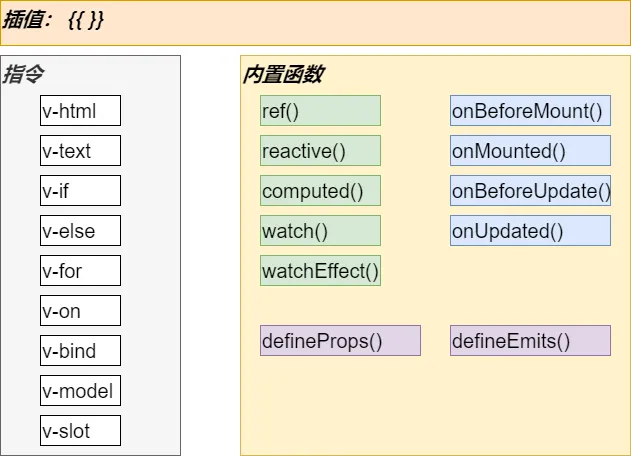The height and width of the screenshot is (456, 631).
Task: Select the onBeforeUpdate() lifecycle box
Action: pos(530,190)
